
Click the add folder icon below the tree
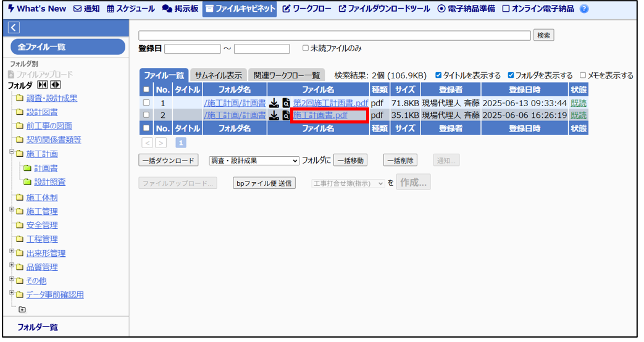22,309
